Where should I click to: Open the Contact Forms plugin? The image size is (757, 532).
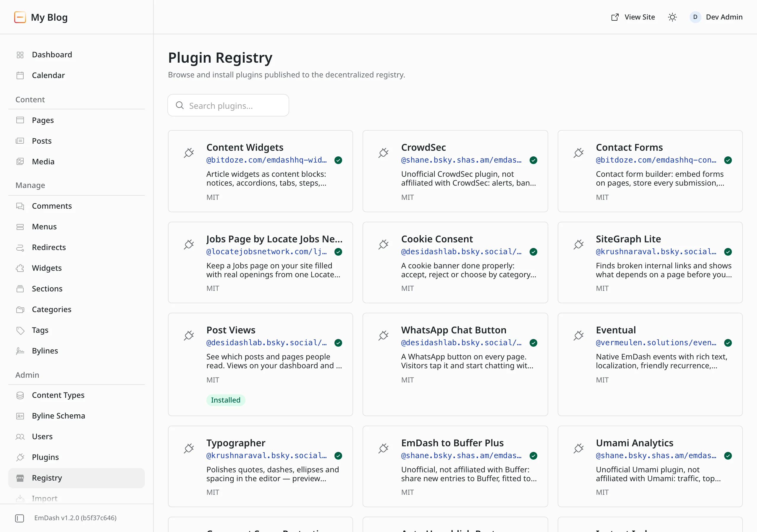(x=650, y=171)
